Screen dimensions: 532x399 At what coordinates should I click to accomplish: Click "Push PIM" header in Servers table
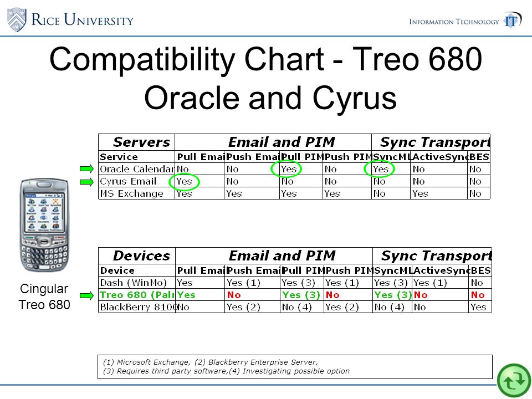[x=348, y=157]
